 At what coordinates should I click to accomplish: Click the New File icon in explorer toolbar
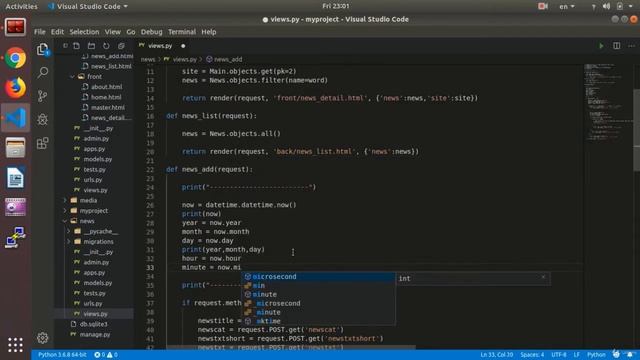click(76, 46)
